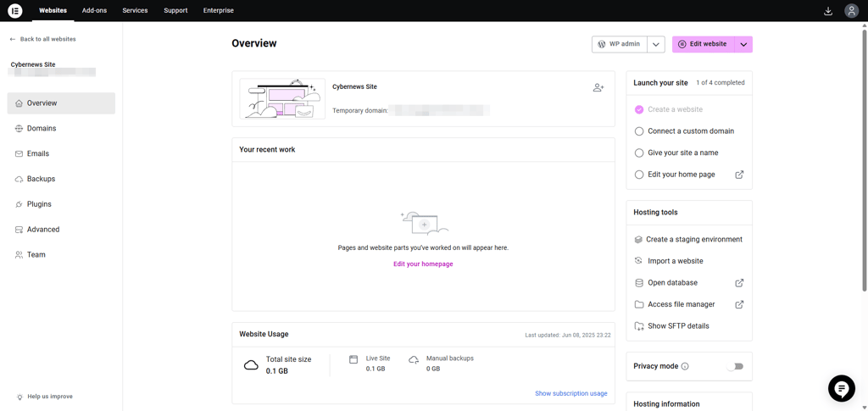Viewport: 868px width, 411px height.
Task: Go to Plugins in the sidebar
Action: [61, 204]
